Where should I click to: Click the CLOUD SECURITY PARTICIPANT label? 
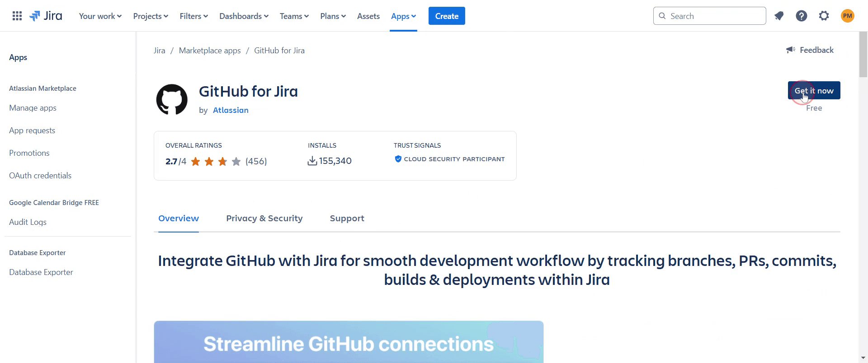pos(454,159)
